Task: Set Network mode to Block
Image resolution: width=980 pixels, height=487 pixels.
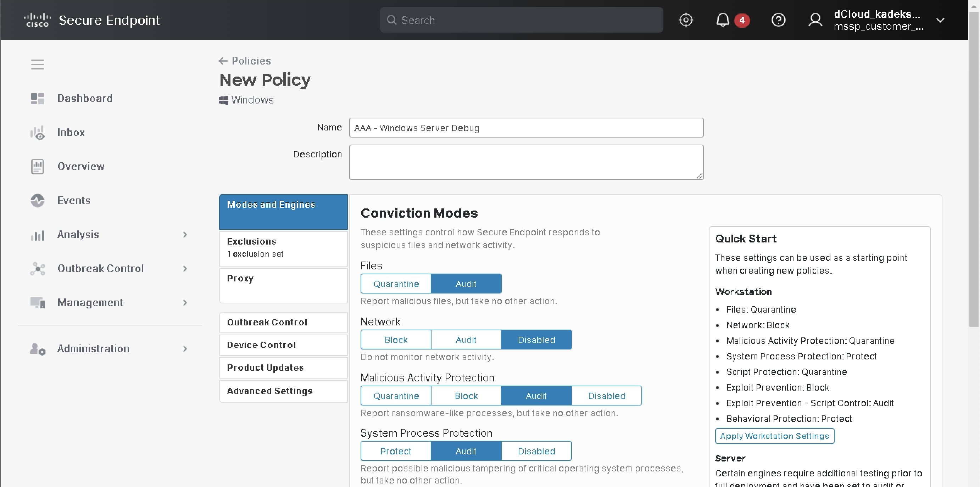Action: [396, 340]
